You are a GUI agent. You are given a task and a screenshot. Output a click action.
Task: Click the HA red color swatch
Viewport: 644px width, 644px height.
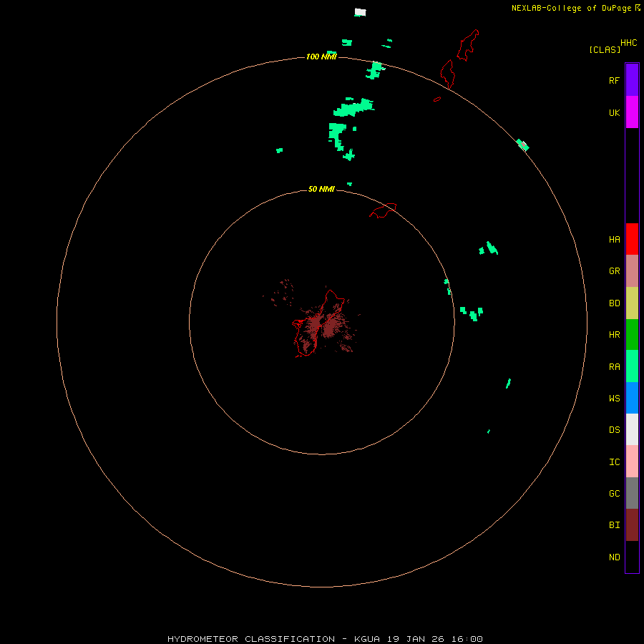[632, 239]
